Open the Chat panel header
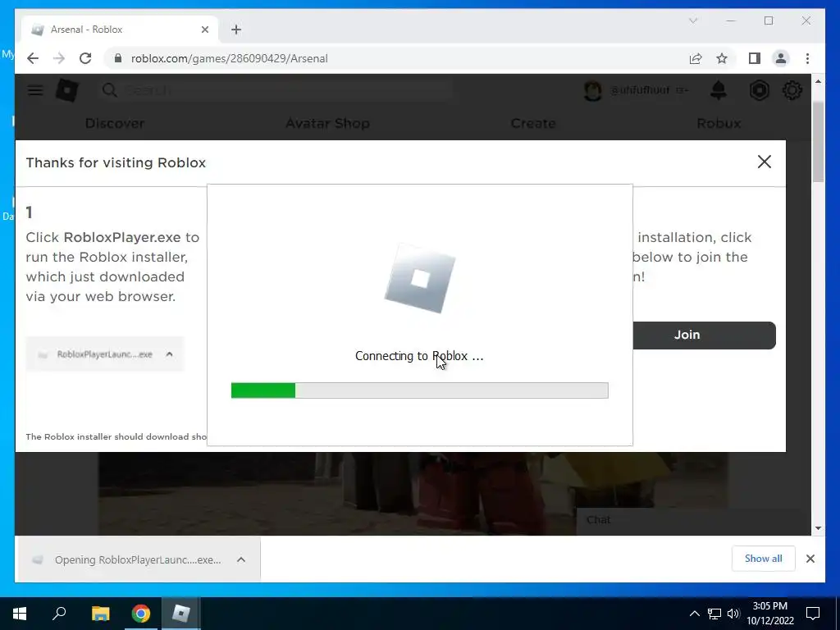Image resolution: width=840 pixels, height=630 pixels. pyautogui.click(x=694, y=520)
